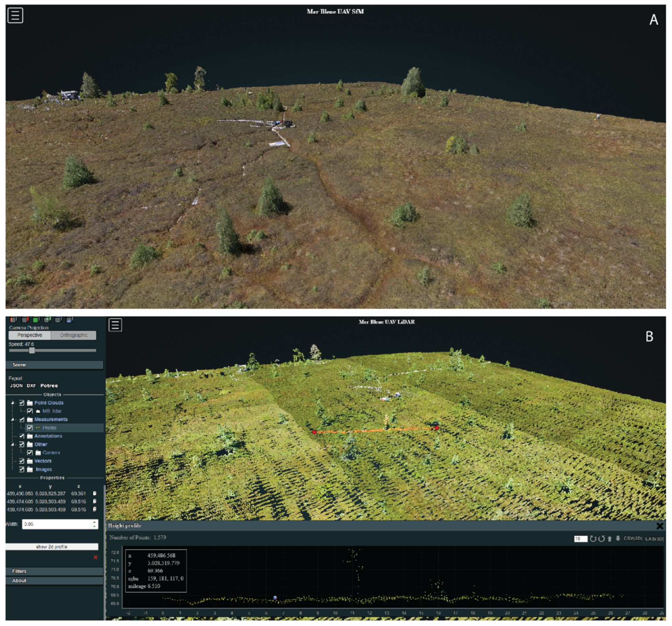Click the down arrow in height profile
This screenshot has width=672, height=626.
click(x=618, y=539)
